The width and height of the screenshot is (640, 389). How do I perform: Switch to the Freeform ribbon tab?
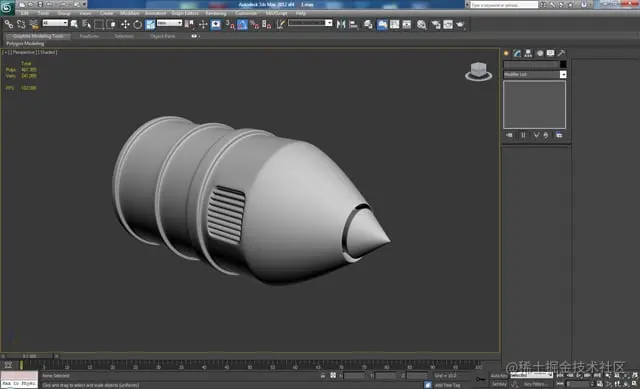[89, 36]
